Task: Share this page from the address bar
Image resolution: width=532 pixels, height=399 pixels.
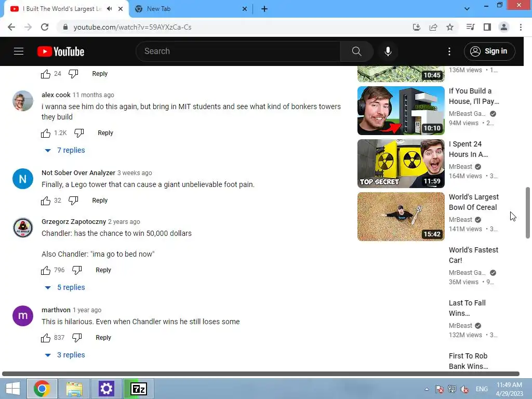Action: tap(433, 27)
